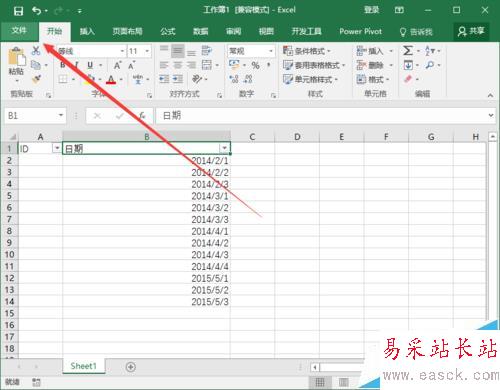Switch to the 公式 ribbon tab

point(168,31)
